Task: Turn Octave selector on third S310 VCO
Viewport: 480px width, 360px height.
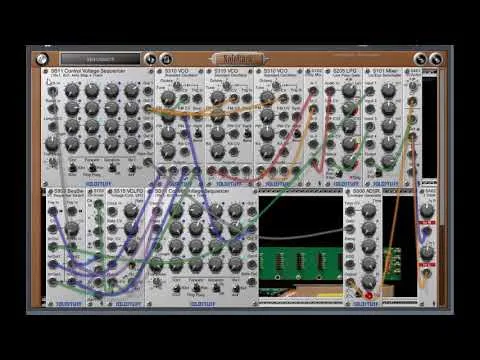Action: click(x=276, y=86)
